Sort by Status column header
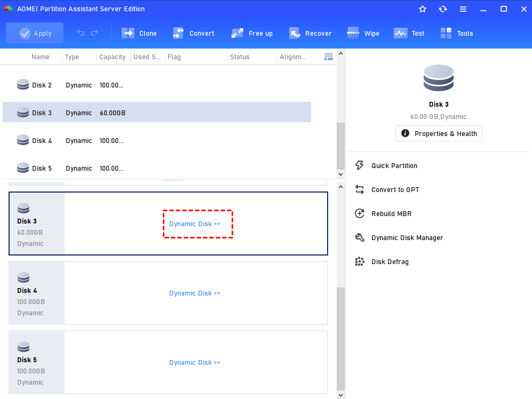This screenshot has height=399, width=532. 240,57
